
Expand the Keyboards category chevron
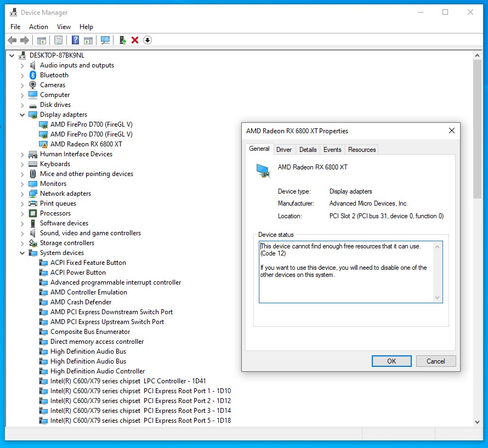coord(22,164)
